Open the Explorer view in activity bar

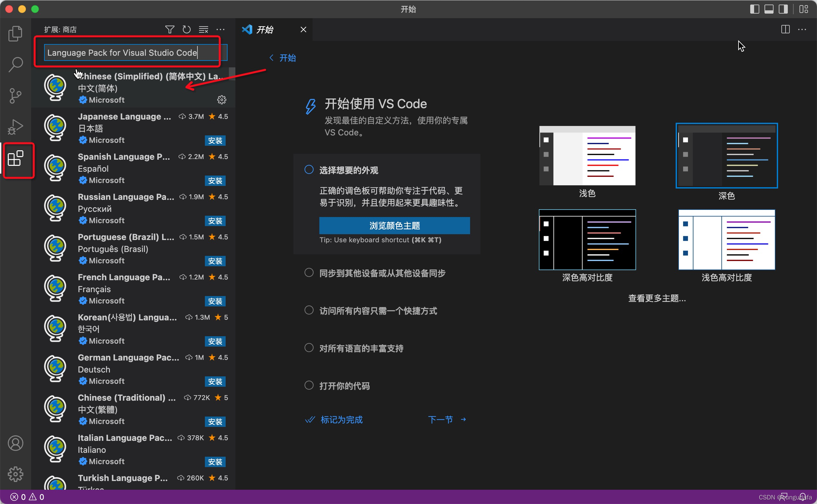(x=15, y=34)
